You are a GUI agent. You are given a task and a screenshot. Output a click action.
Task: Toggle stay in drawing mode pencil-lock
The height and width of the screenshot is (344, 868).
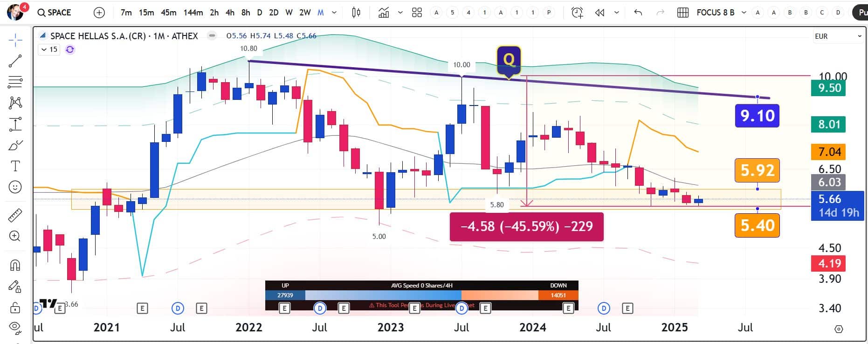15,286
